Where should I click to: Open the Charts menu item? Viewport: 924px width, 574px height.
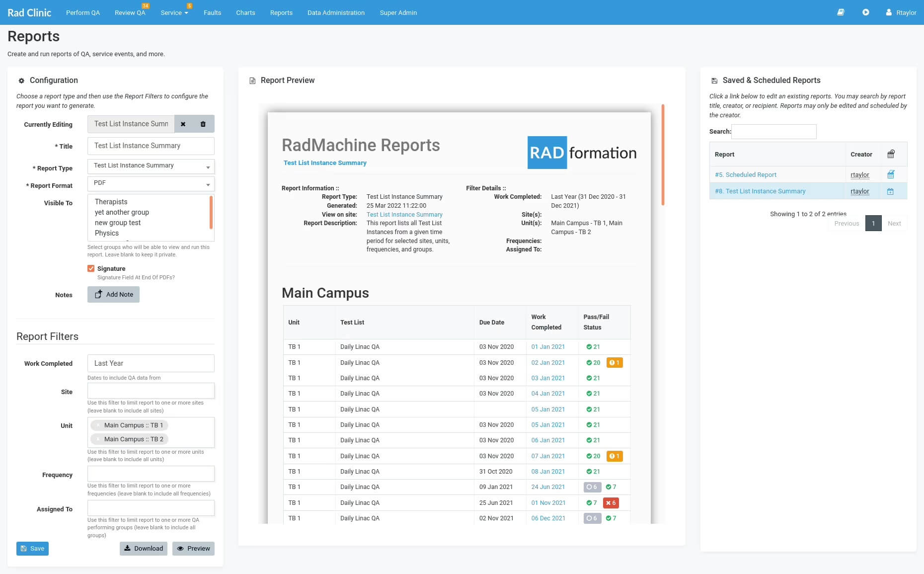(x=245, y=13)
